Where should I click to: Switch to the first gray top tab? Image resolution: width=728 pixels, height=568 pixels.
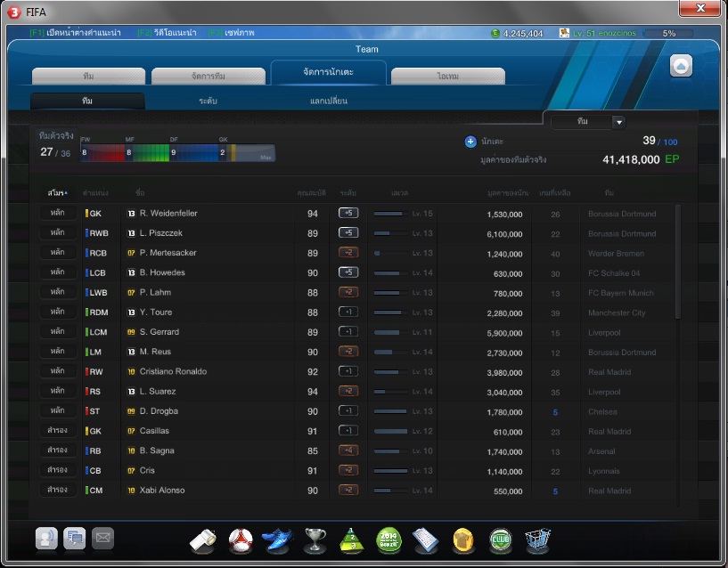coord(88,76)
